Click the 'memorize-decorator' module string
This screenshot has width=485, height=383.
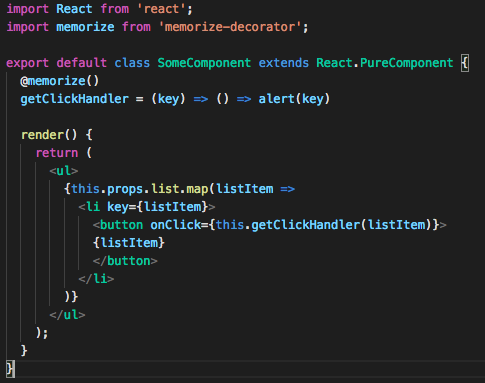click(230, 27)
